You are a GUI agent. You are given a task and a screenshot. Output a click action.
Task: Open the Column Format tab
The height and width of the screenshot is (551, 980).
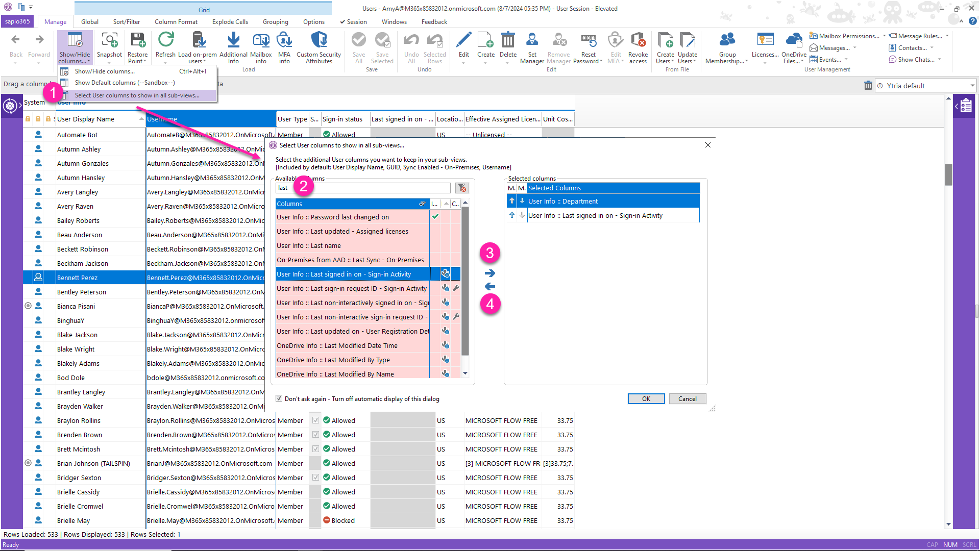click(176, 22)
